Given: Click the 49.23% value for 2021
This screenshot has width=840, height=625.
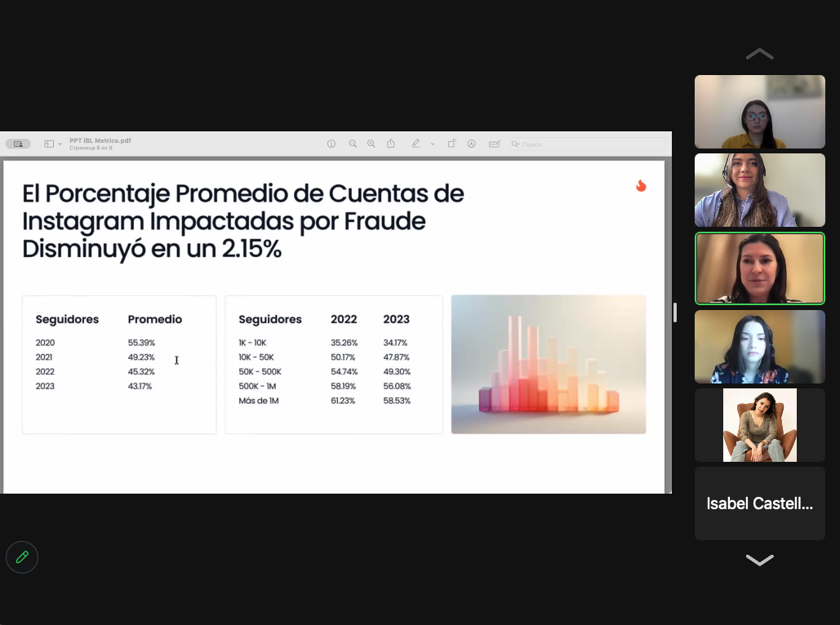Looking at the screenshot, I should (x=141, y=357).
